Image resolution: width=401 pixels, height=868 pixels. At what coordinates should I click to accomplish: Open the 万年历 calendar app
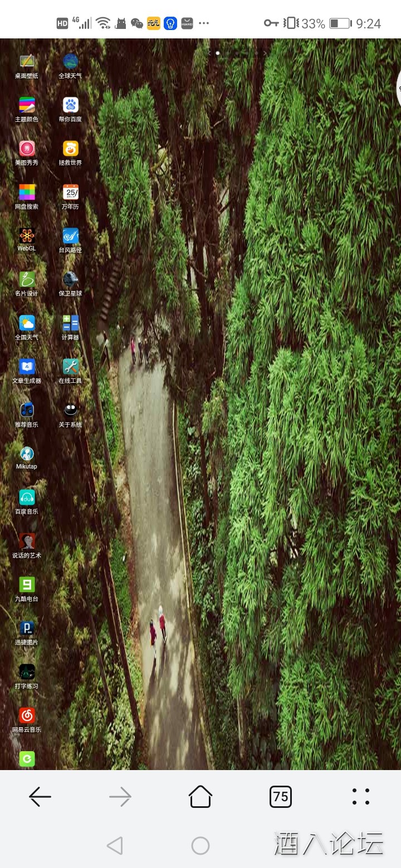click(70, 193)
